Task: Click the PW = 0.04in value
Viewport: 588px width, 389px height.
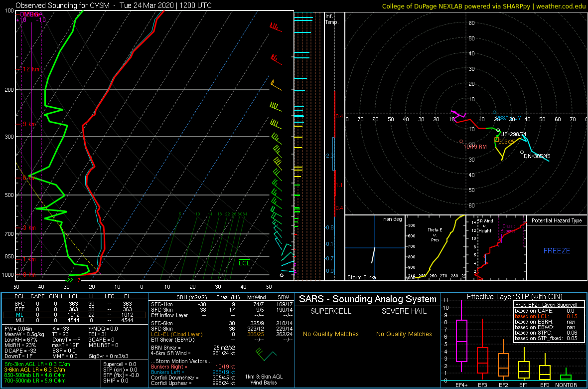Action: [19, 329]
